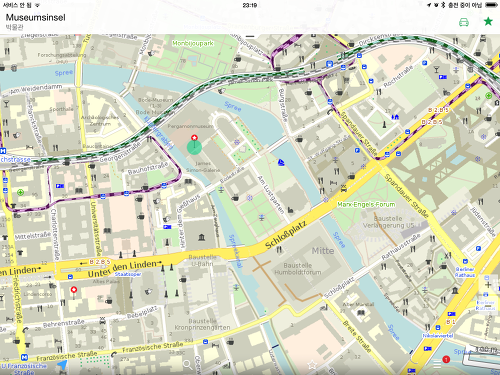The image size is (500, 375).
Task: Tap the red notification badge
Action: tap(446, 359)
